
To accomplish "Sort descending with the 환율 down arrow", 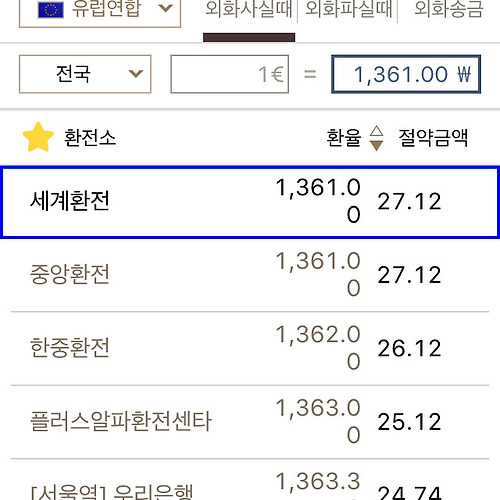I will pos(377,145).
